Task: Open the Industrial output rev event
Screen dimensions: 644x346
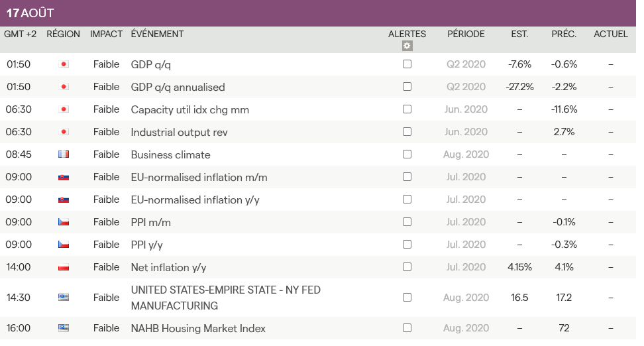Action: 179,132
